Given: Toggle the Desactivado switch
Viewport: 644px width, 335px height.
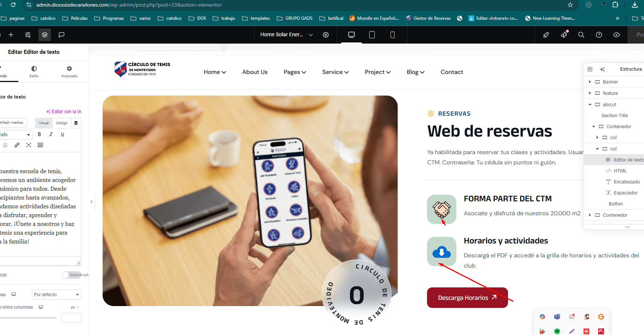Looking at the screenshot, I should pos(71,275).
